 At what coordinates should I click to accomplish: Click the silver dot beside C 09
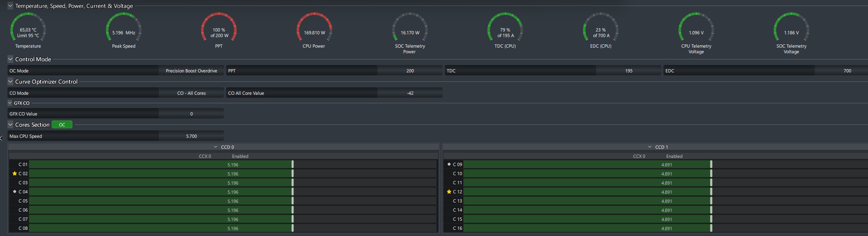(x=449, y=164)
